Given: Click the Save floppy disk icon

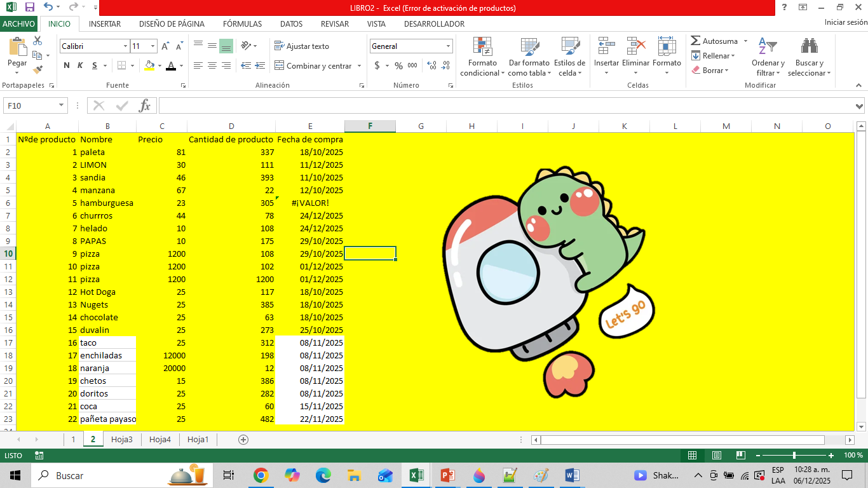Looking at the screenshot, I should pyautogui.click(x=29, y=8).
